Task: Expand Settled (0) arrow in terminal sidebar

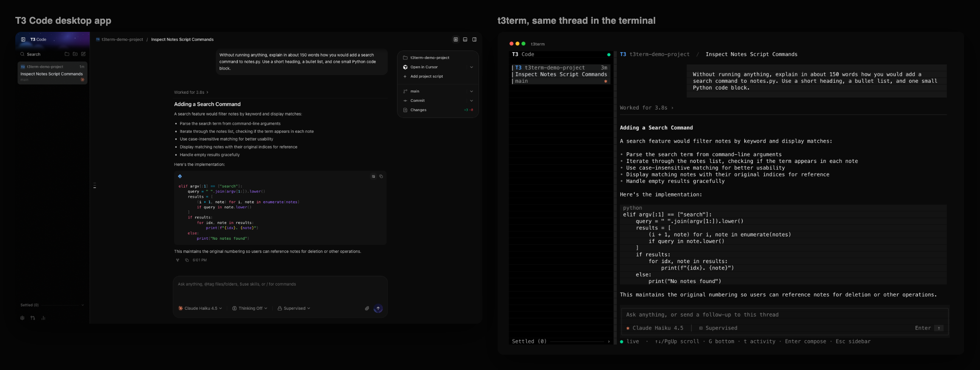Action: 608,342
